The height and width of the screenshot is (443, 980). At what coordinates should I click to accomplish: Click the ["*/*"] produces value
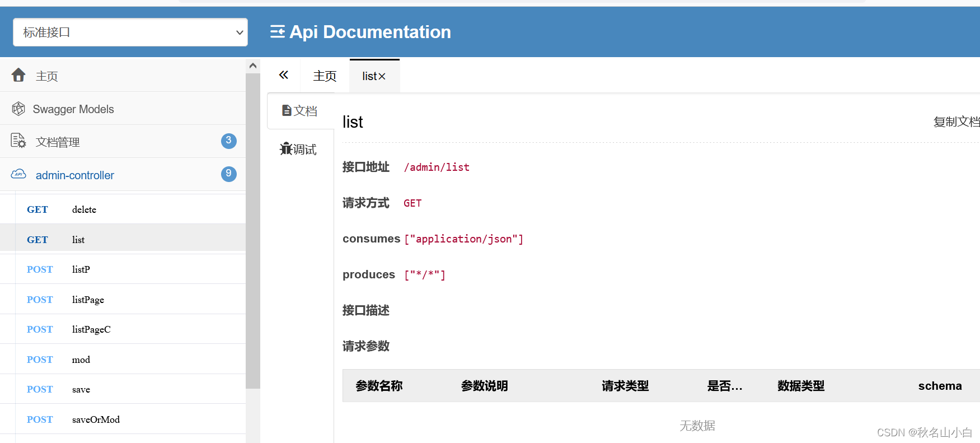(x=425, y=275)
